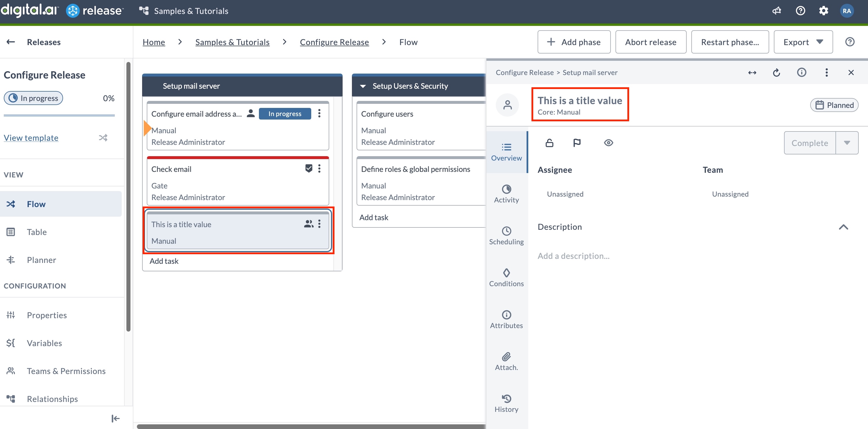Click the assignee person icon on Configure email task

(250, 114)
